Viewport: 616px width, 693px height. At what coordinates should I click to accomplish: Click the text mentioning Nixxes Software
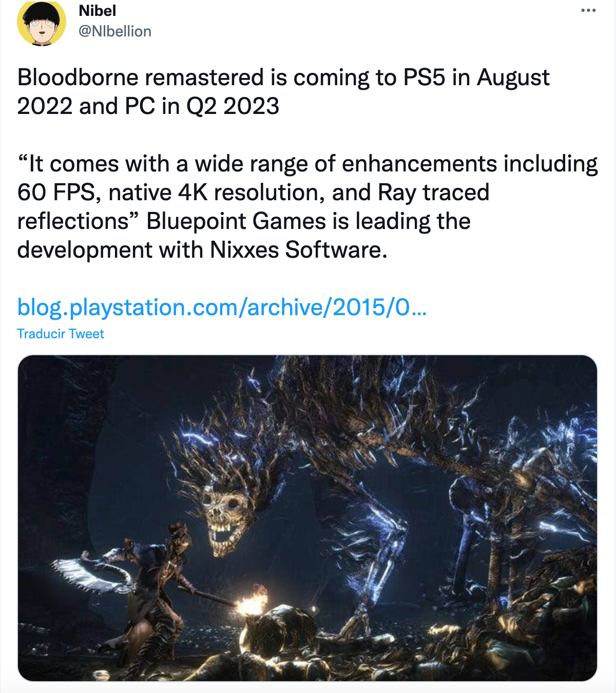[x=298, y=251]
